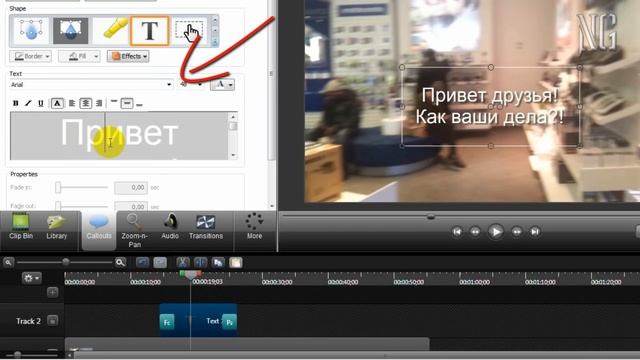This screenshot has height=360, width=640.
Task: Center align the text horizontally
Action: (85, 103)
